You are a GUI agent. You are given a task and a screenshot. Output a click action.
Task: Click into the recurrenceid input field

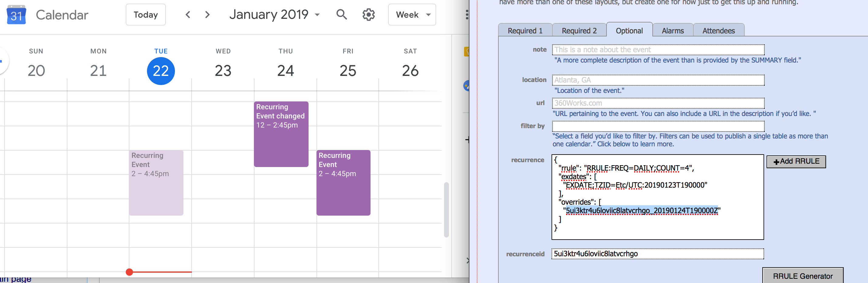[658, 254]
